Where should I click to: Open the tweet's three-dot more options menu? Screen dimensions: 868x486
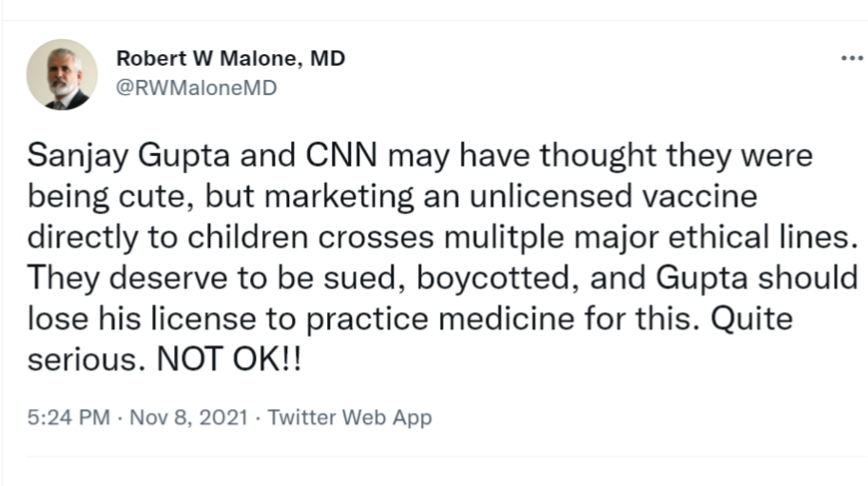pyautogui.click(x=851, y=58)
